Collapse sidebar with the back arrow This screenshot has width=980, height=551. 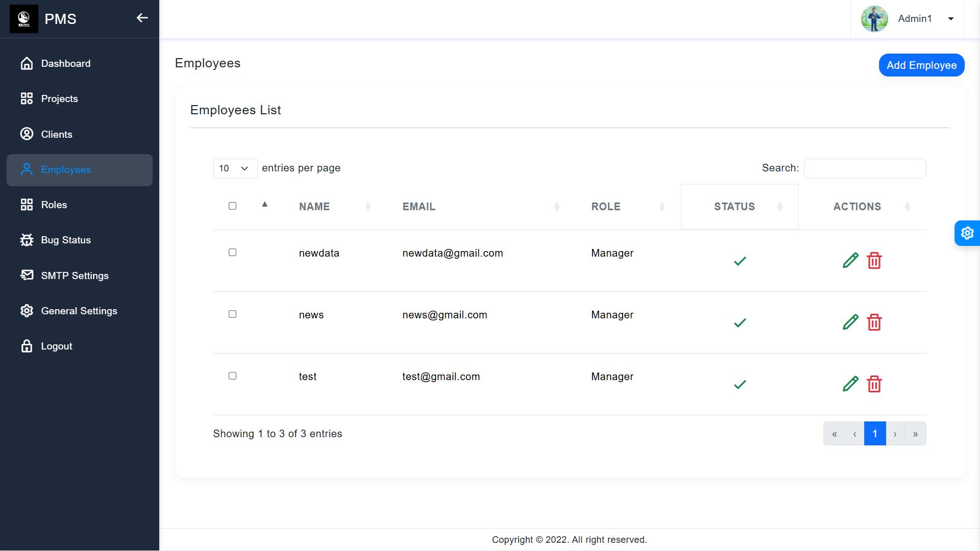click(x=142, y=18)
